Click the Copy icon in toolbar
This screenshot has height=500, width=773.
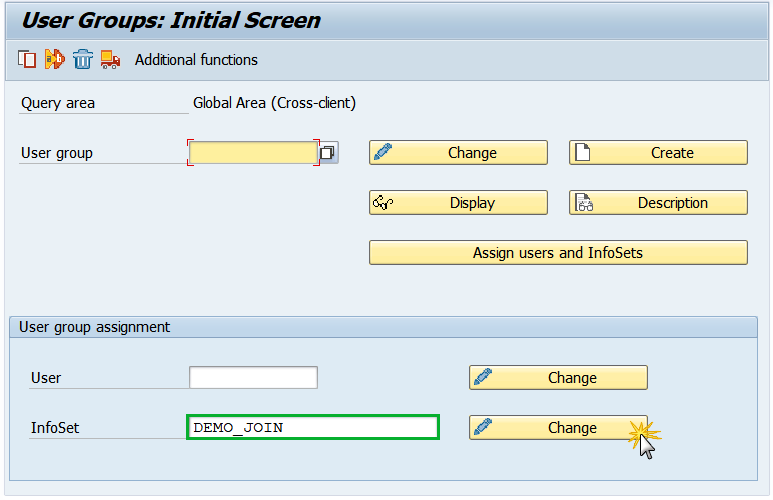coord(27,60)
